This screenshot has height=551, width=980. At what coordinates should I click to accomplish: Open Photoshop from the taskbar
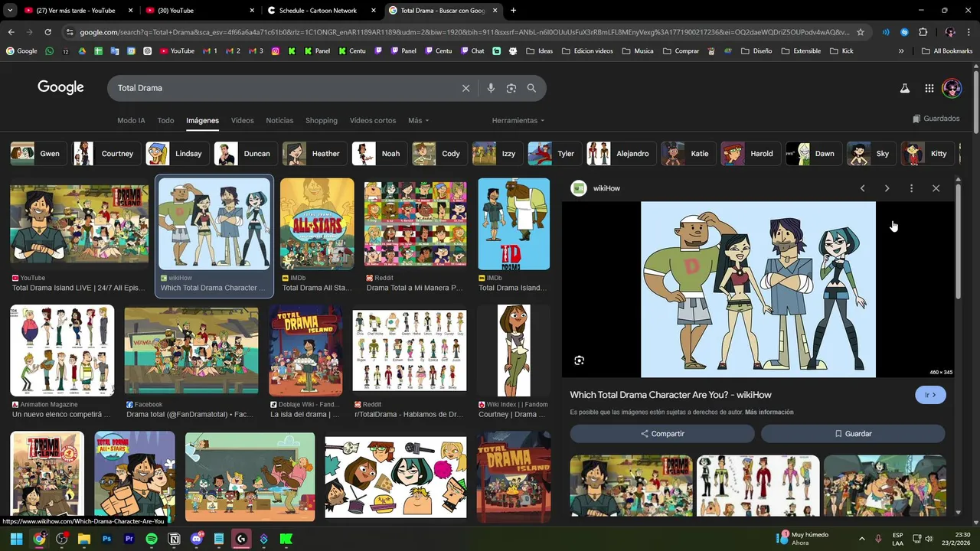pyautogui.click(x=106, y=539)
